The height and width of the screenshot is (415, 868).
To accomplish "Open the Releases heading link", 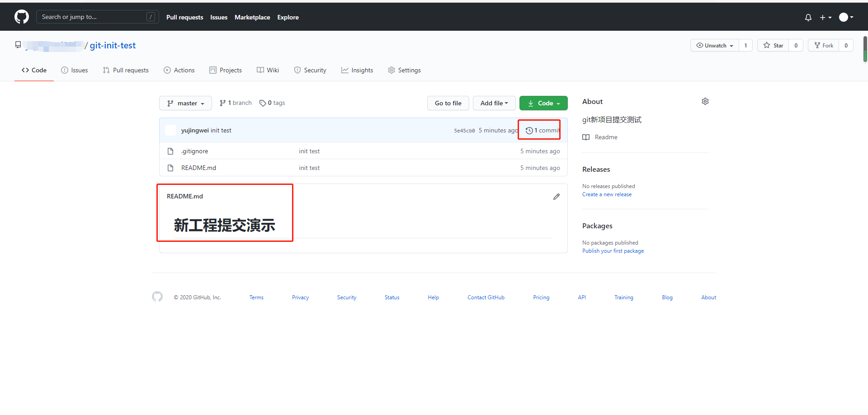I will 596,169.
